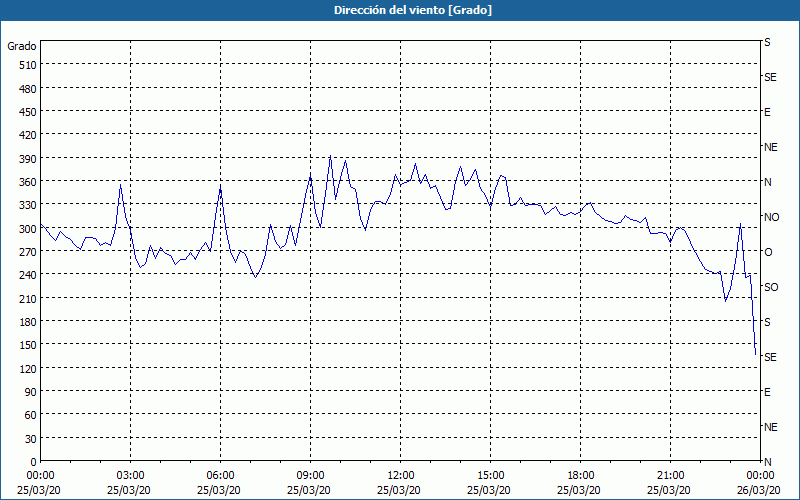Click the 120 y-axis tick label
Image resolution: width=800 pixels, height=500 pixels.
tap(28, 368)
